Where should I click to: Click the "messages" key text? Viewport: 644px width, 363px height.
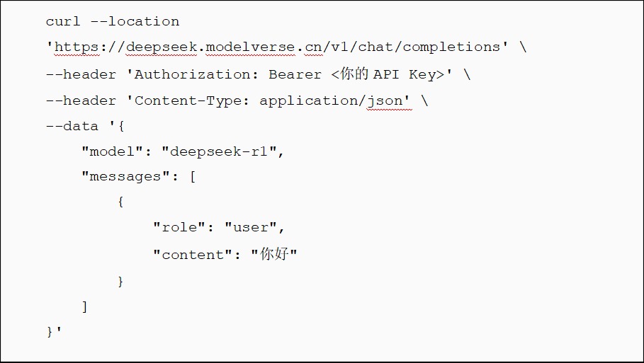click(x=125, y=177)
